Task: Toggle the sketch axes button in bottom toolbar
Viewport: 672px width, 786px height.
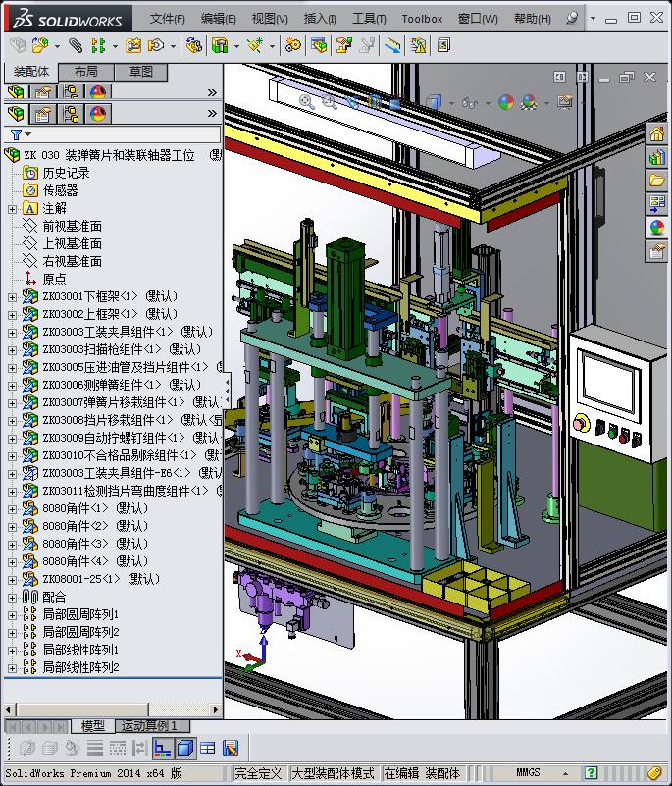Action: click(162, 748)
